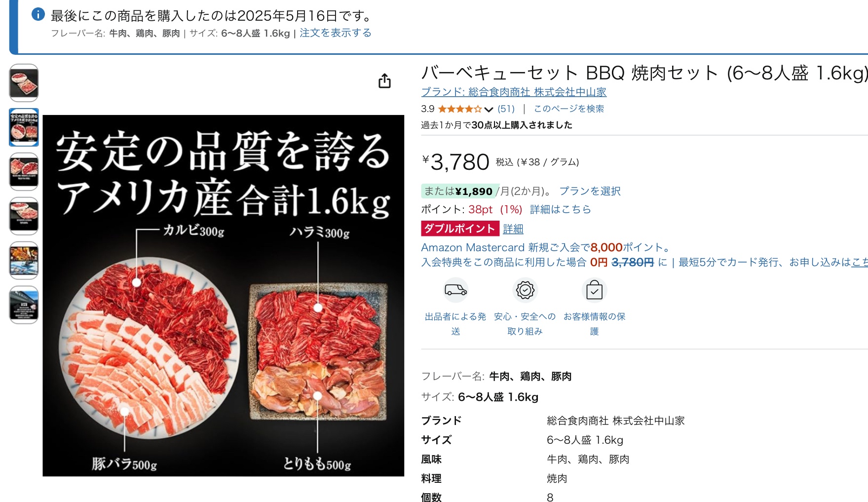This screenshot has height=502, width=868.
Task: Open the star rating dropdown chevron
Action: pos(489,109)
